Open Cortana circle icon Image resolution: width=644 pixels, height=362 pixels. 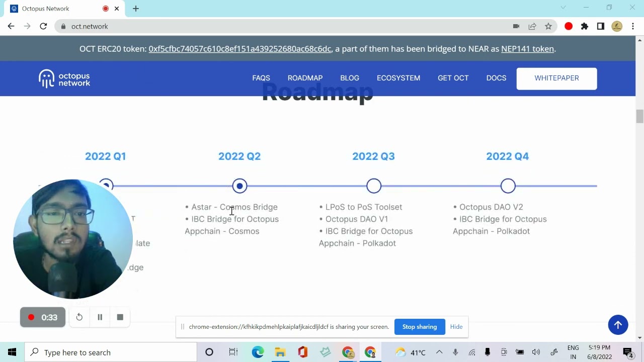pyautogui.click(x=209, y=352)
